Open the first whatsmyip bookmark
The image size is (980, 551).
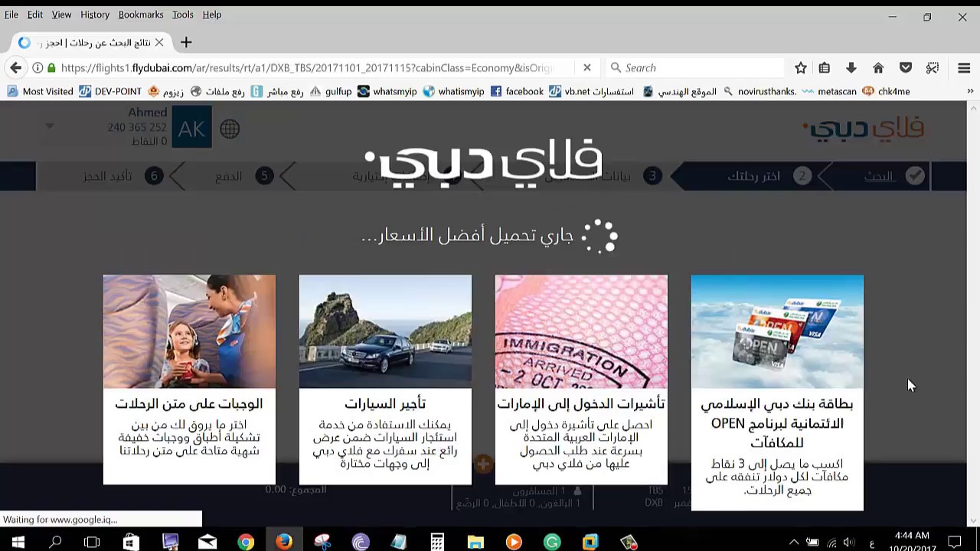[x=387, y=92]
